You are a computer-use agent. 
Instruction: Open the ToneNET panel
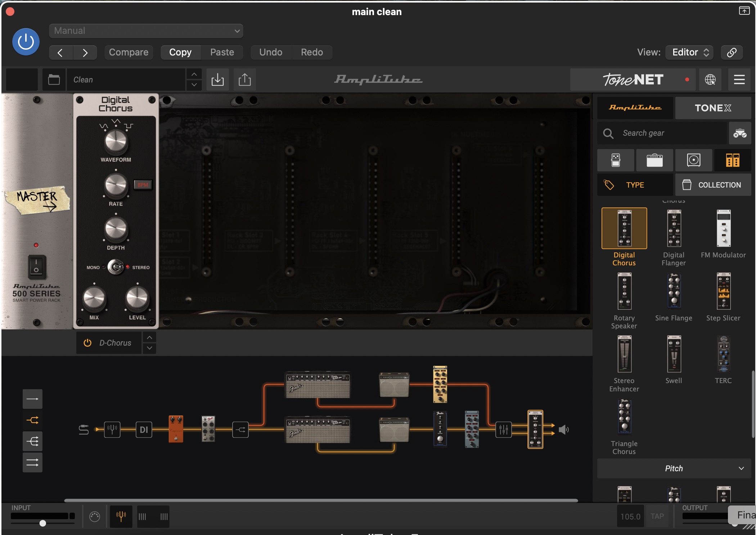[x=633, y=80]
